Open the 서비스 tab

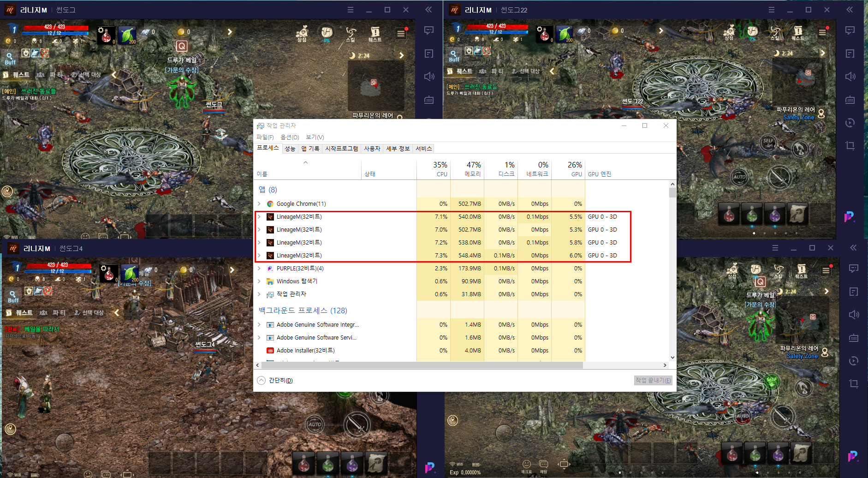point(423,149)
